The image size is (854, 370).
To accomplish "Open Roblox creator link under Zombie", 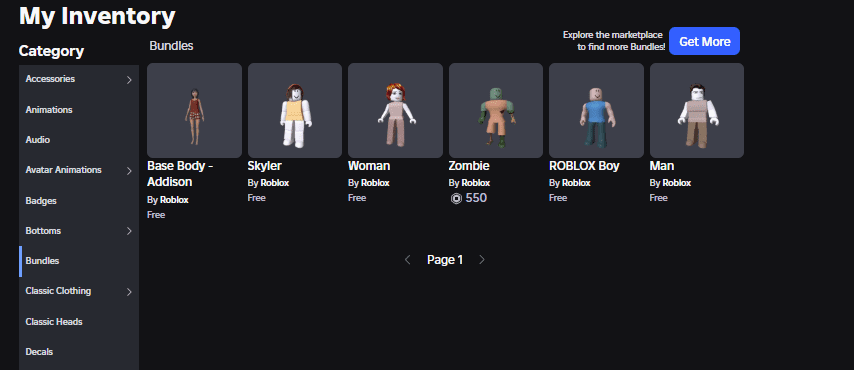I will (475, 183).
